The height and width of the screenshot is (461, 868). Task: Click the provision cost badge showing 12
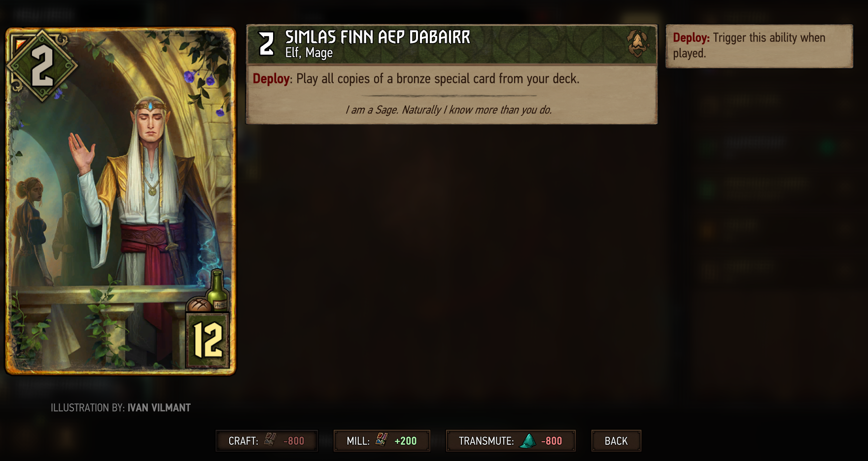coord(208,340)
